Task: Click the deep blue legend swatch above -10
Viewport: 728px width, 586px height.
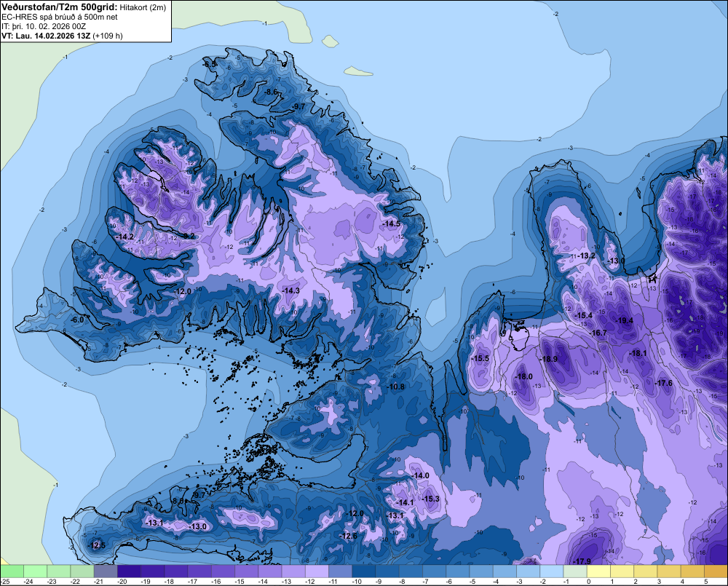Action: [363, 571]
